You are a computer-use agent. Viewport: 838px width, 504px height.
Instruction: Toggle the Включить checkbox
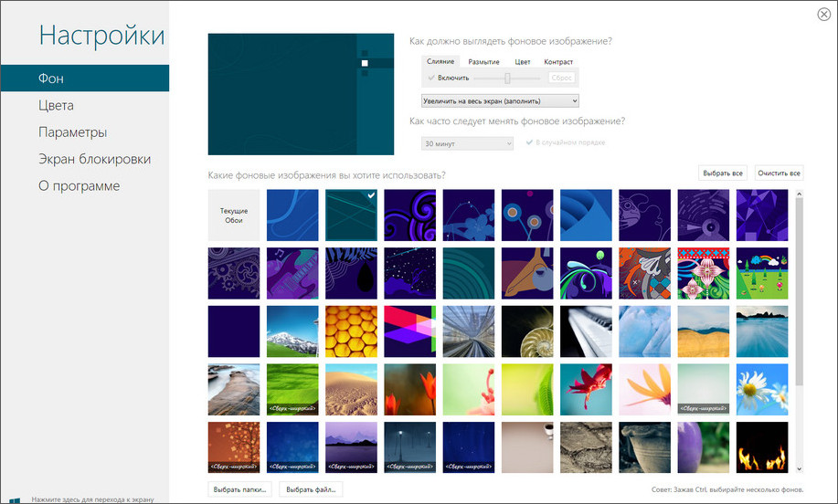pos(449,78)
